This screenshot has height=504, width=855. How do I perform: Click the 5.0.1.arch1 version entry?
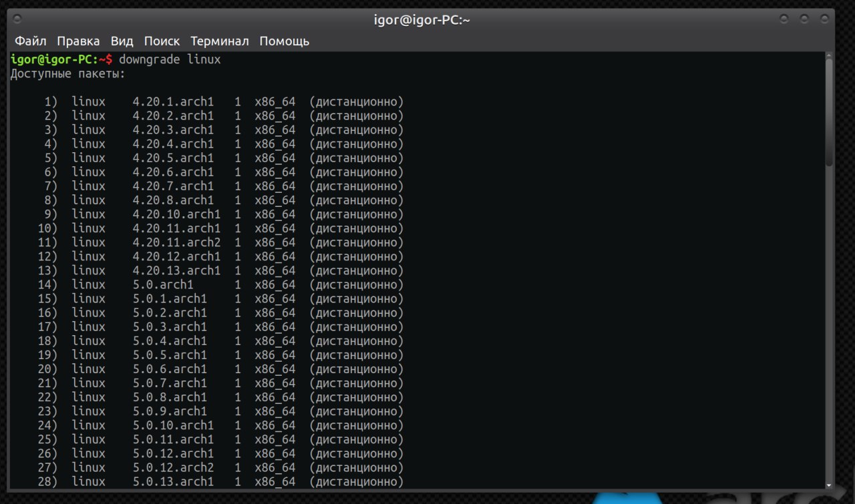click(170, 298)
